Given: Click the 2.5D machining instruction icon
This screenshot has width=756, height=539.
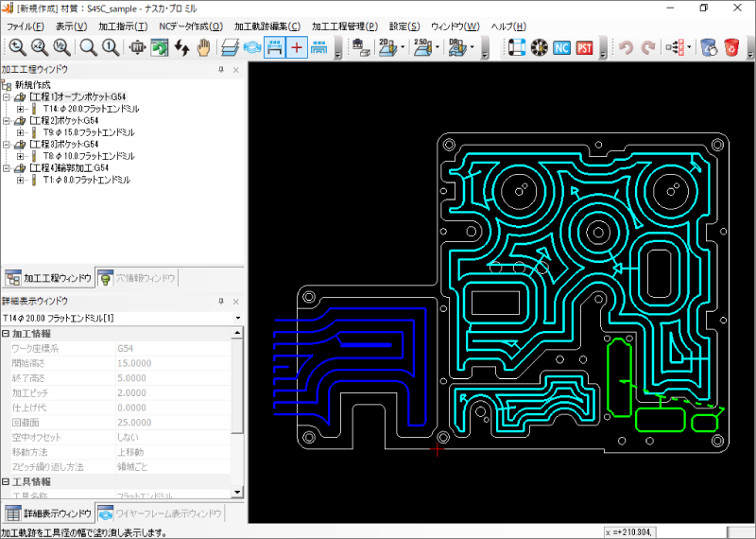Looking at the screenshot, I should (422, 47).
